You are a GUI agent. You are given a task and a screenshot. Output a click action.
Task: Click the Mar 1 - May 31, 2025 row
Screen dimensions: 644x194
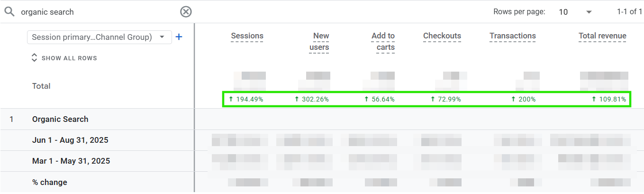point(71,161)
